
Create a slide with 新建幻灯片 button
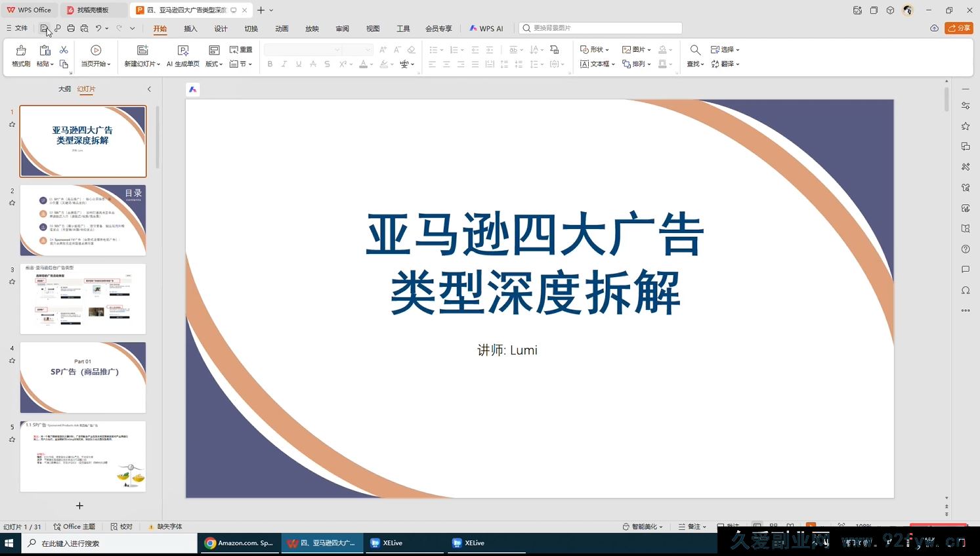(142, 56)
